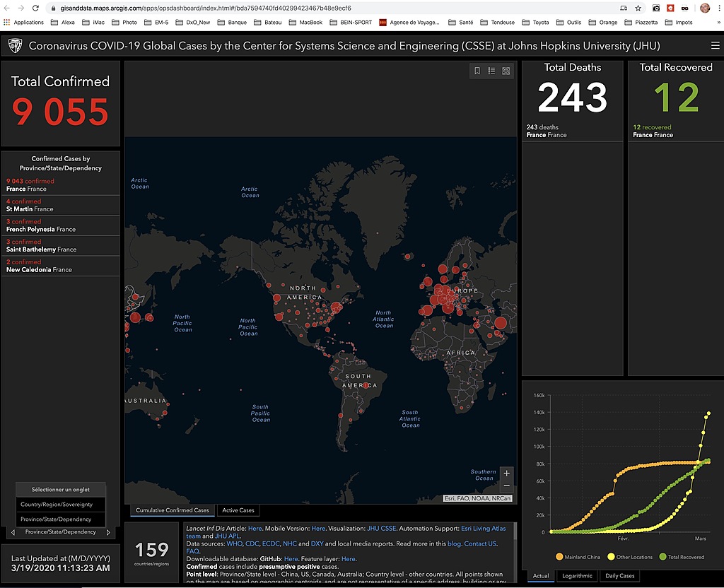Toggle Mainland China series in legend

tap(578, 557)
